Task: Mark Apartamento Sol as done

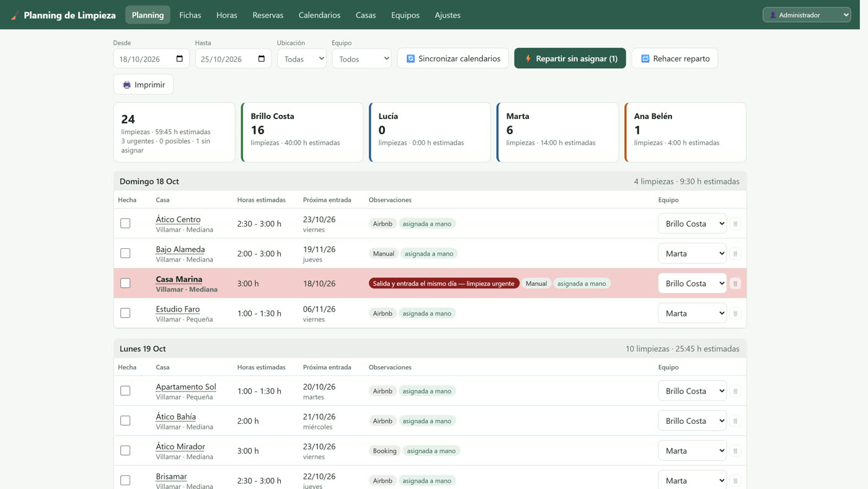Action: 125,391
